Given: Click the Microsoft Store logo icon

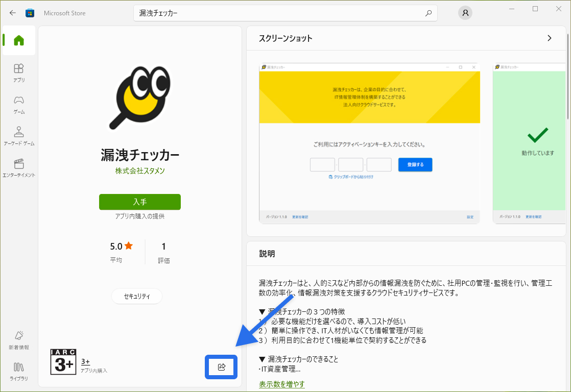Looking at the screenshot, I should pos(30,13).
